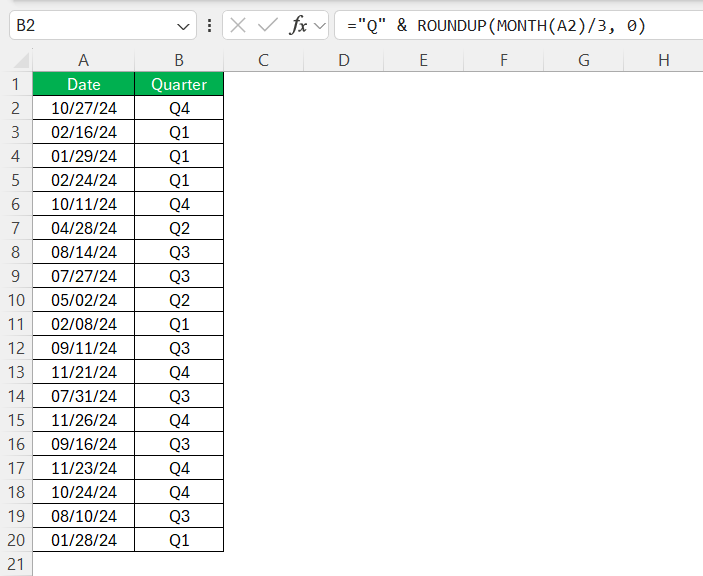Click the green Quarter header cell
This screenshot has width=703, height=576.
[x=179, y=84]
